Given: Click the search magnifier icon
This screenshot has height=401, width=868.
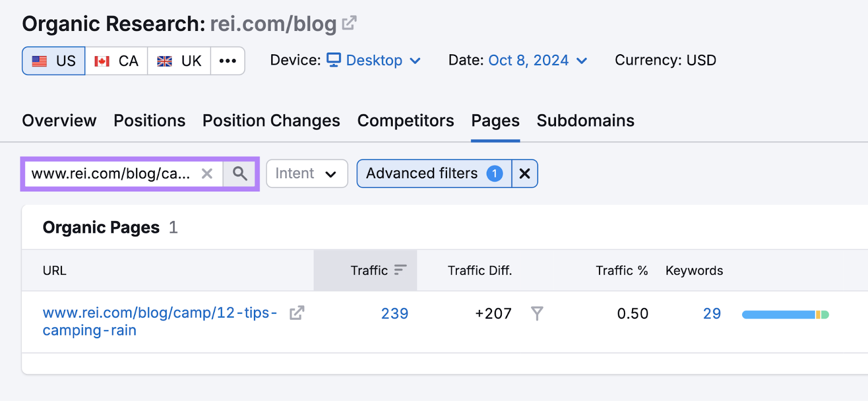Looking at the screenshot, I should click(239, 173).
